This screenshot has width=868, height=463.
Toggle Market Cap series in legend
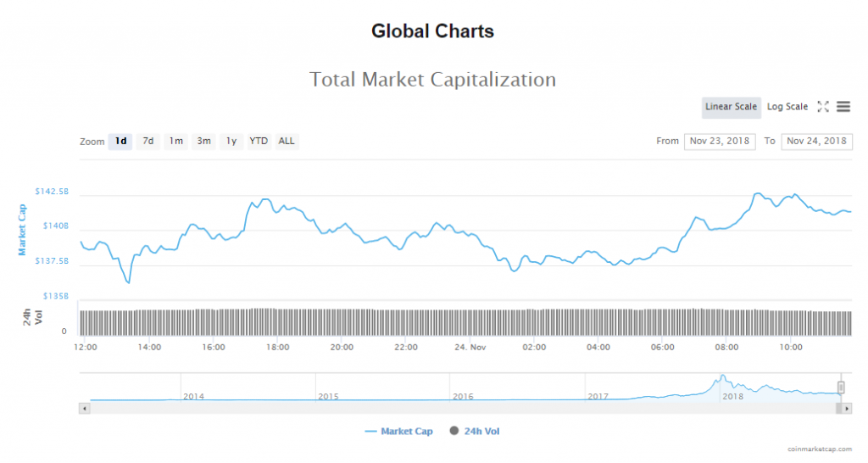click(x=398, y=432)
